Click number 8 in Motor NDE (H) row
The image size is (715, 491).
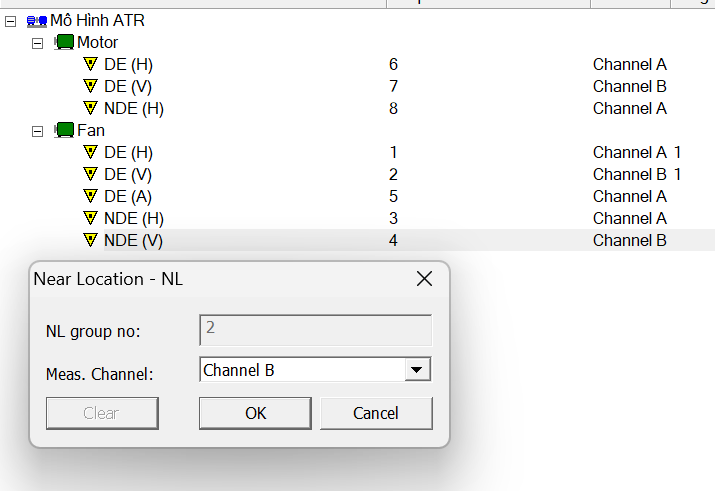click(x=393, y=108)
